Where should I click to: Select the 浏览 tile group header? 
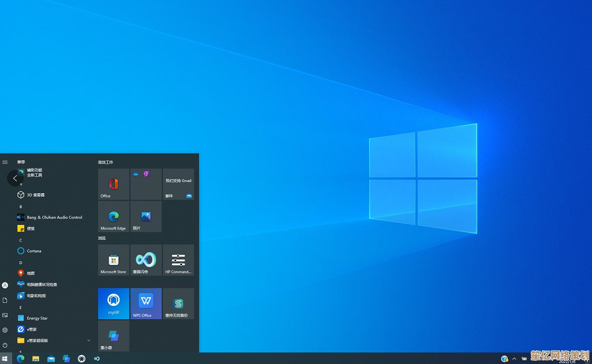point(102,238)
